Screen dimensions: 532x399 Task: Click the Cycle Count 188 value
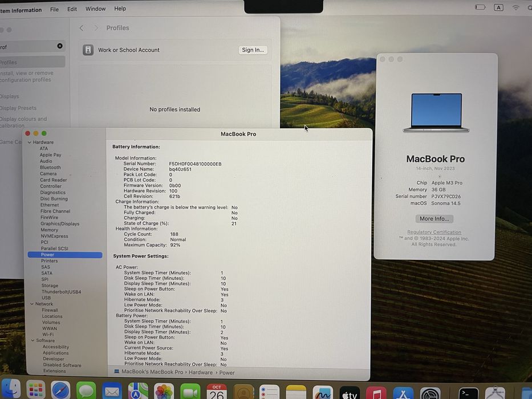pyautogui.click(x=174, y=234)
